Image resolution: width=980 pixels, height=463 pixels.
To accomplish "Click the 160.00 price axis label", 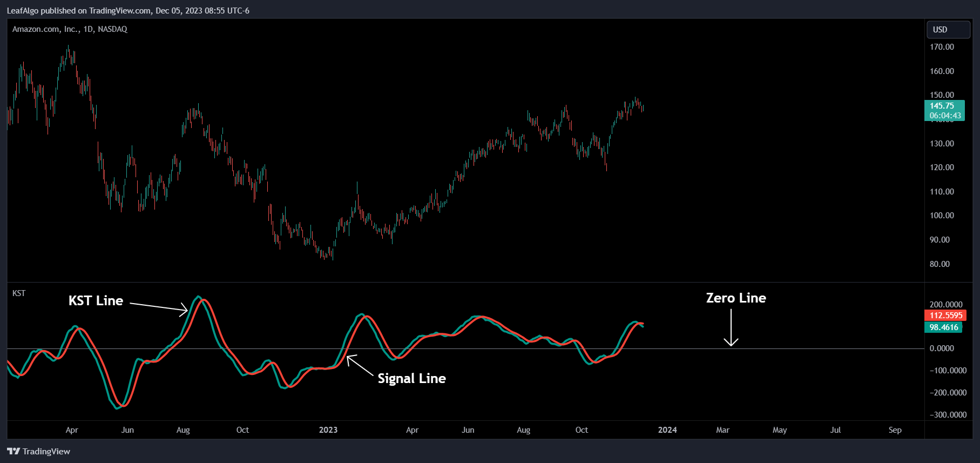I will pos(942,71).
